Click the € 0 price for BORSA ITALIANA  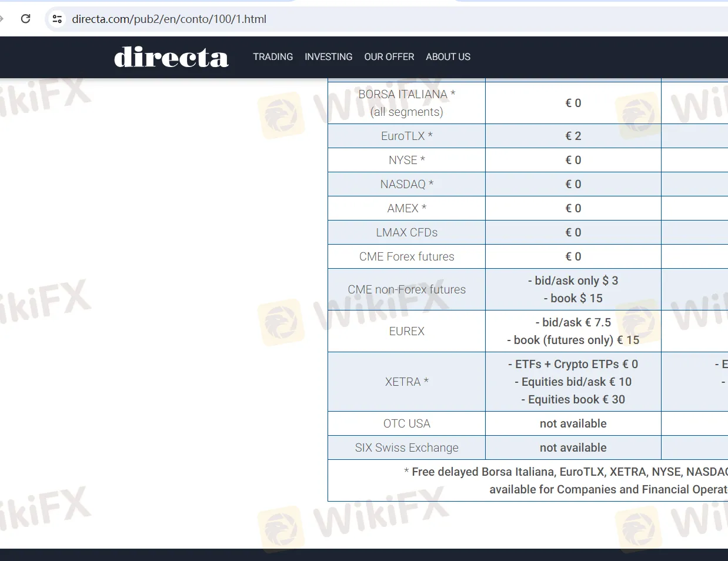pyautogui.click(x=573, y=103)
